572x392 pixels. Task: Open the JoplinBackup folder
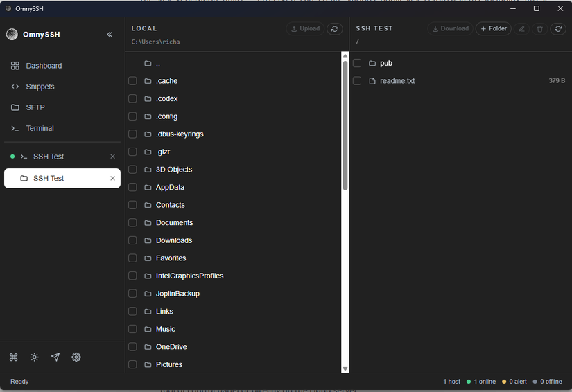(x=177, y=294)
